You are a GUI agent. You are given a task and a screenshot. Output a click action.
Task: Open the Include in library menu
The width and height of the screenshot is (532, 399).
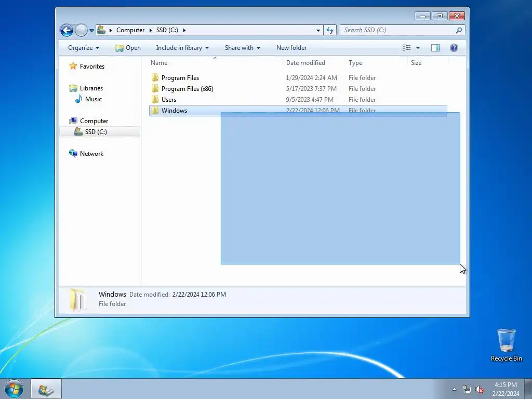[x=182, y=48]
